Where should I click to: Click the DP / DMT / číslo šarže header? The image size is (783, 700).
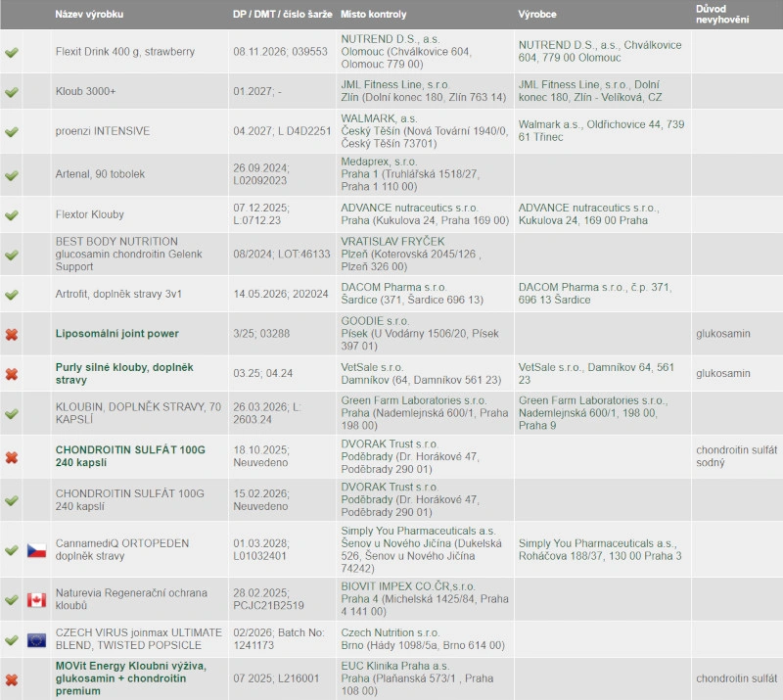pyautogui.click(x=283, y=15)
